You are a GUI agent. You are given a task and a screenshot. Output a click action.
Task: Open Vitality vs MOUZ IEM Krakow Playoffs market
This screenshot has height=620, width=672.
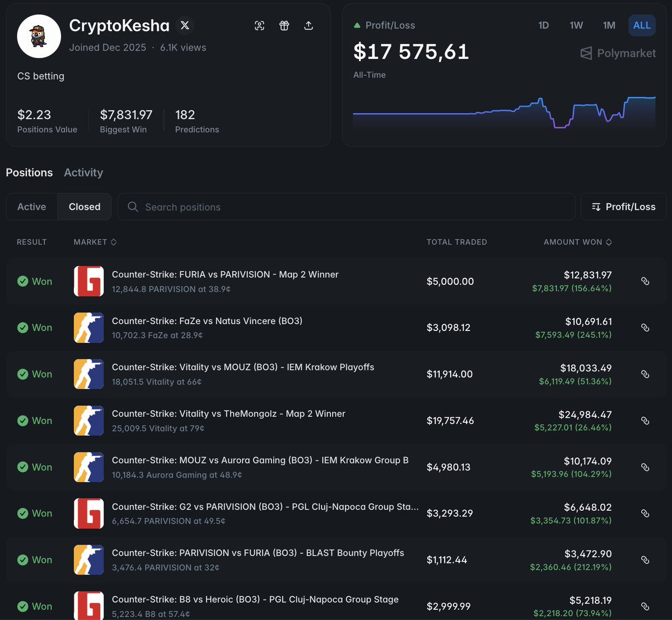(x=243, y=367)
